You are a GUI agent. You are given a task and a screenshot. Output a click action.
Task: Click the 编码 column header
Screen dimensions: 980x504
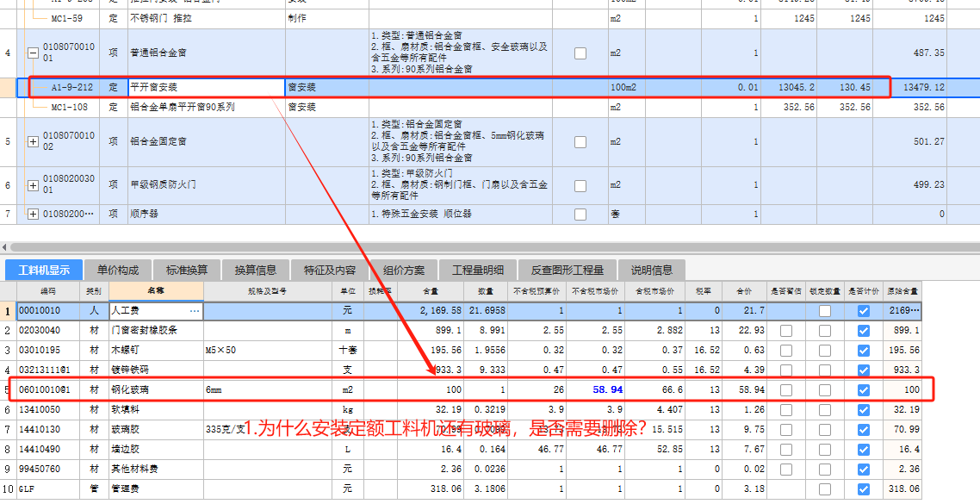pyautogui.click(x=48, y=291)
